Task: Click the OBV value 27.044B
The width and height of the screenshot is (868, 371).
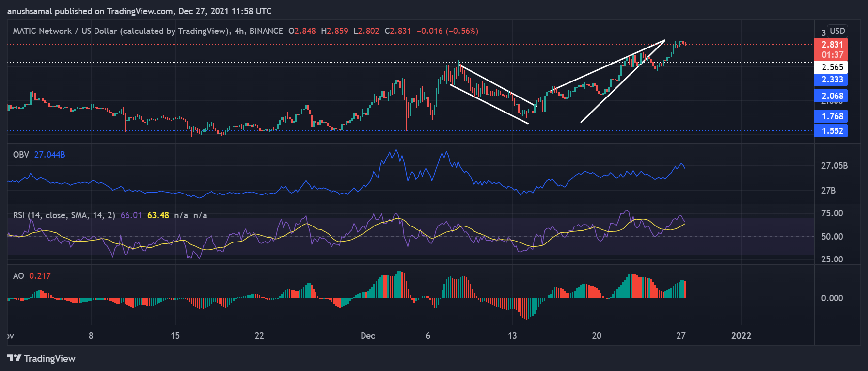Action: tap(49, 155)
